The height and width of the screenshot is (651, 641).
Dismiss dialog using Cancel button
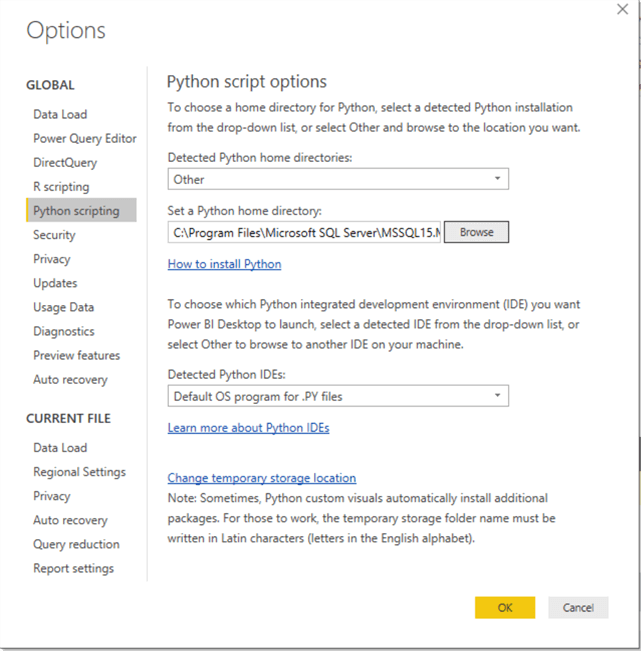pos(578,607)
